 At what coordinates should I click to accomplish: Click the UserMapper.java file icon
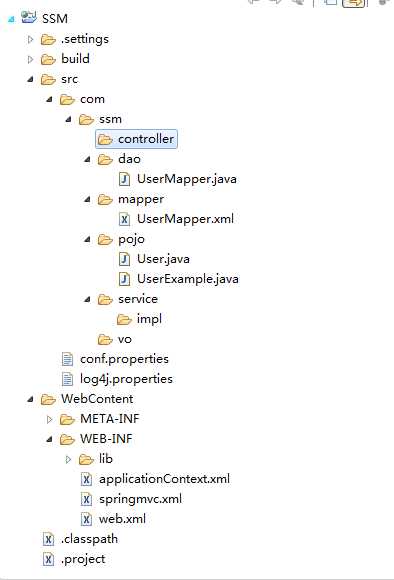[124, 179]
